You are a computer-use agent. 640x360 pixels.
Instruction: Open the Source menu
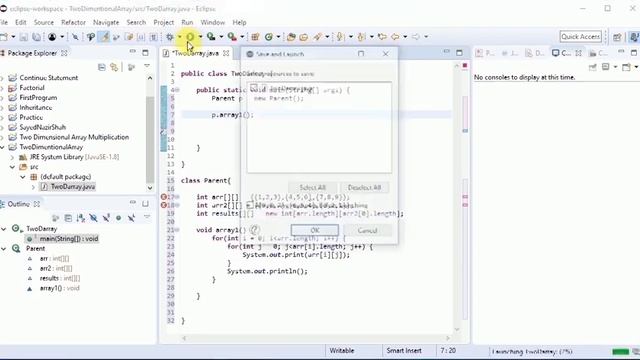pyautogui.click(x=44, y=22)
